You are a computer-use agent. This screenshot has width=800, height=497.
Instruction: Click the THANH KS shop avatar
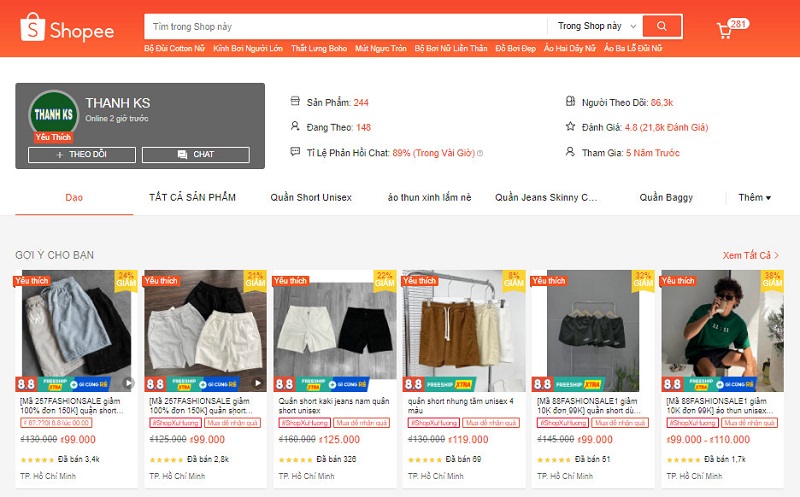click(x=53, y=115)
